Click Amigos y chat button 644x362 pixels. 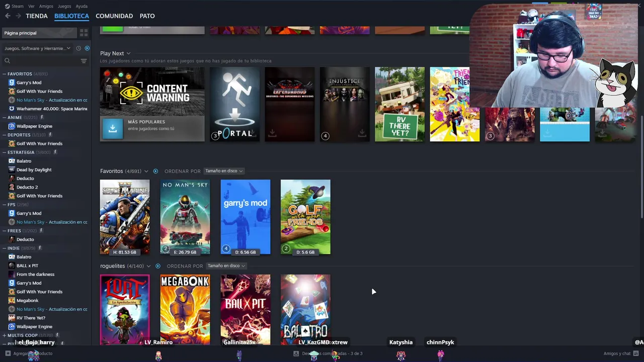[620, 353]
